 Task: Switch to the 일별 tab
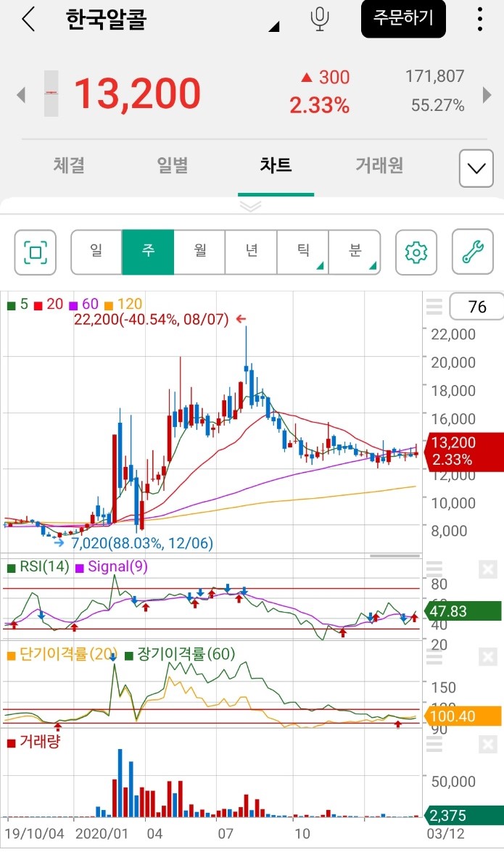pyautogui.click(x=173, y=165)
